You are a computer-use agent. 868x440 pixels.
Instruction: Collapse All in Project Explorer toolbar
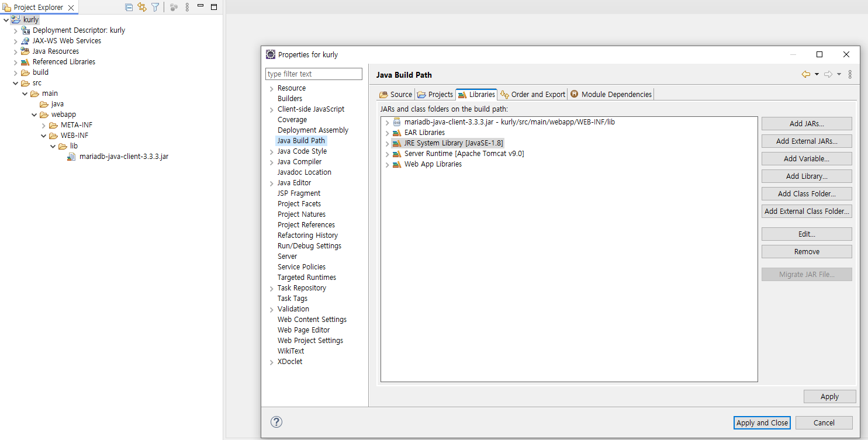[x=129, y=7]
